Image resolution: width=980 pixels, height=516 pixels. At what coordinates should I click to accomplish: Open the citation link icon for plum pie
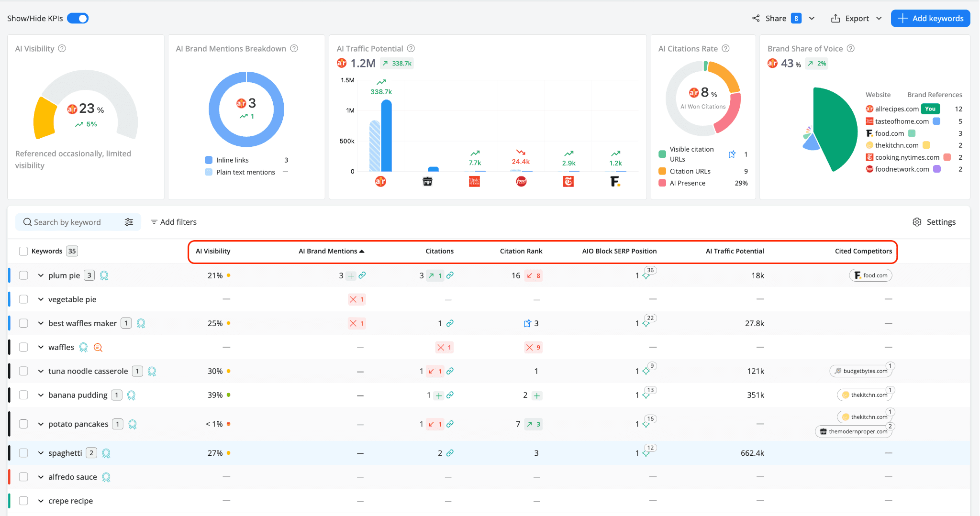click(450, 275)
